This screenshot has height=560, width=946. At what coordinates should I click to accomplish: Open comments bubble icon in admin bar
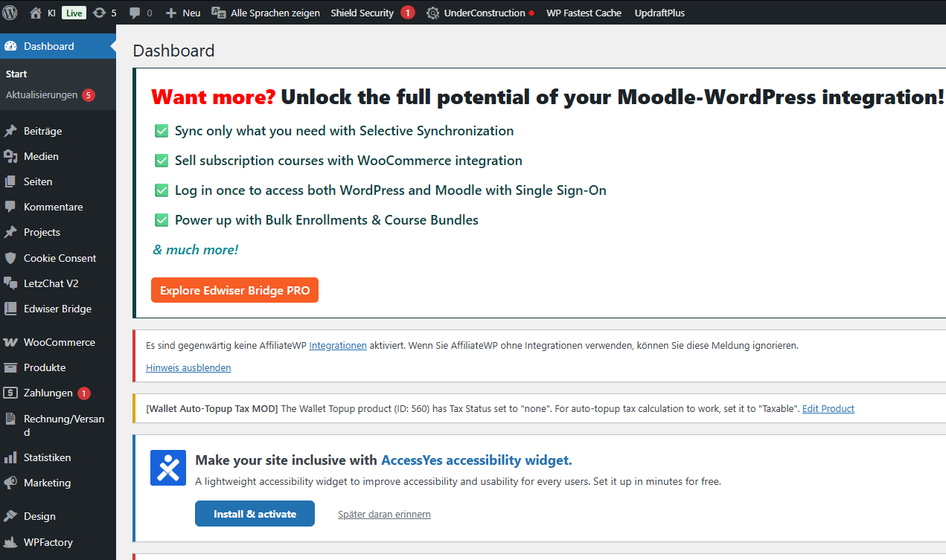tap(135, 13)
